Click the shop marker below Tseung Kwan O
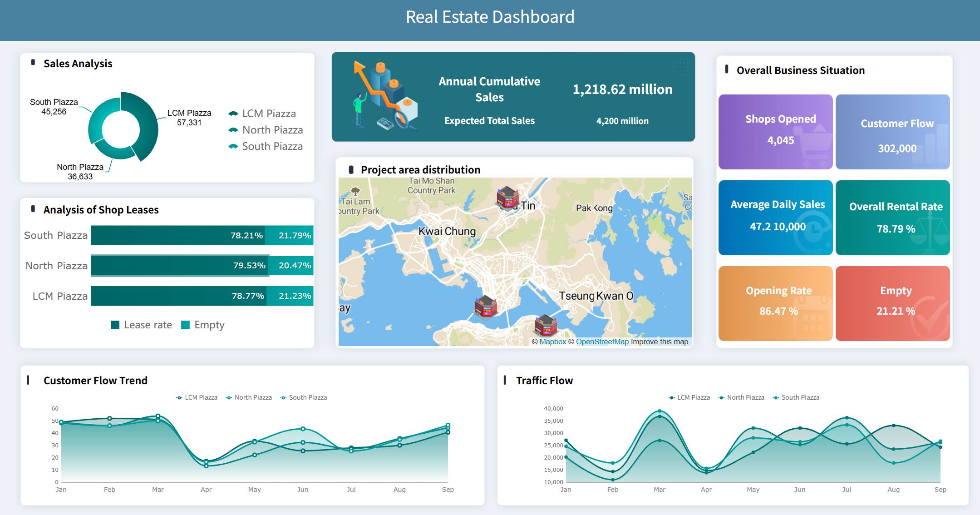Screen dimensions: 980x515 click(x=546, y=325)
